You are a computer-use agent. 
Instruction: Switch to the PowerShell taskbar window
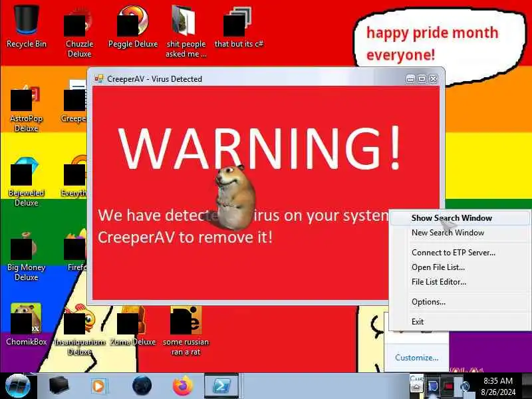click(221, 386)
